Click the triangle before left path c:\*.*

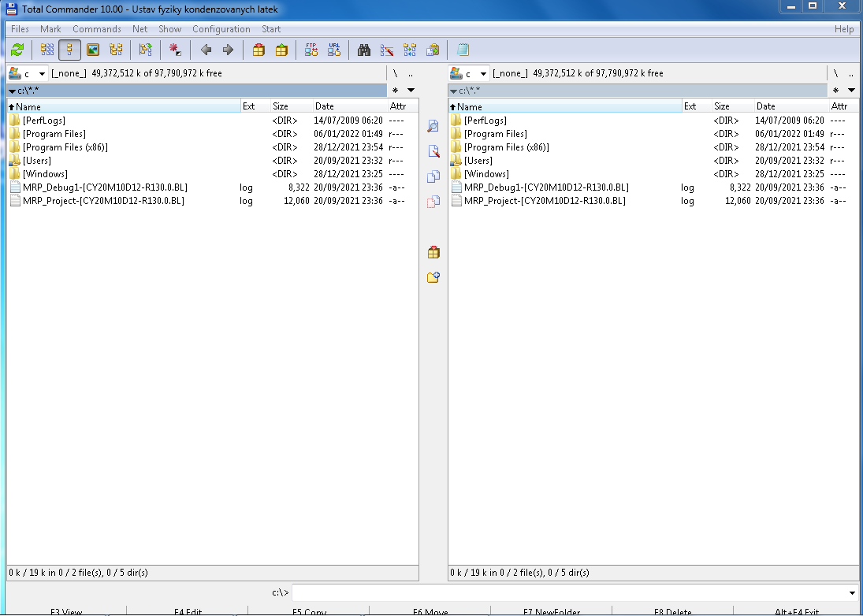[x=12, y=91]
